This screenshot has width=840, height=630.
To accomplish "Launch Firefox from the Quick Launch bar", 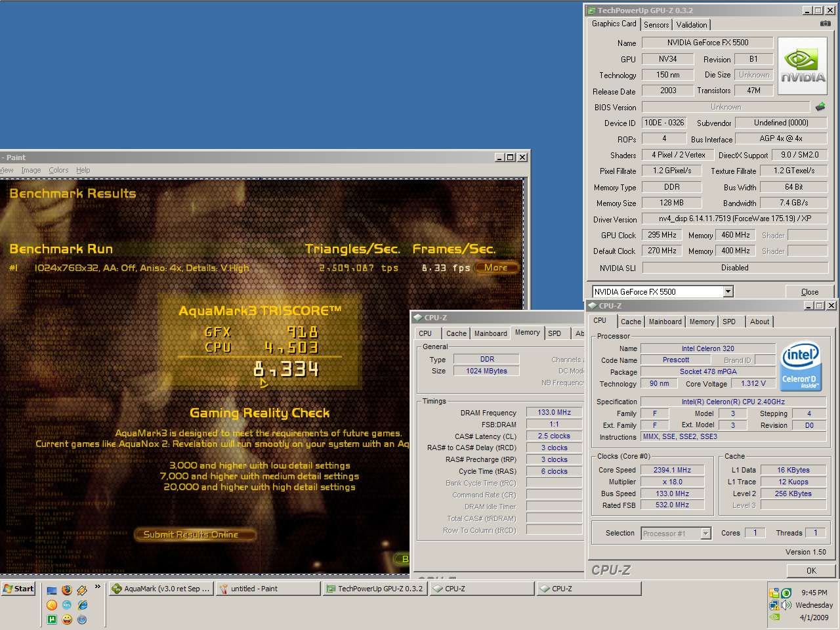I will [x=67, y=590].
